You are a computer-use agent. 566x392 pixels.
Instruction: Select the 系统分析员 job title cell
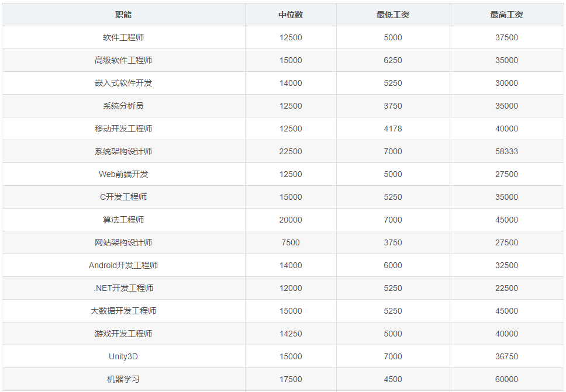(x=123, y=106)
